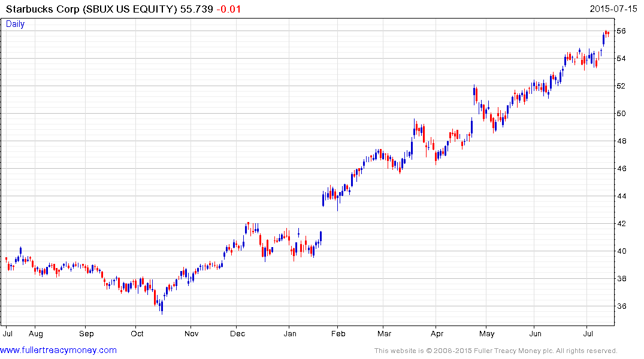This screenshot has height=359, width=644.
Task: Open the www.fullertreacymoney.com link
Action: [58, 350]
